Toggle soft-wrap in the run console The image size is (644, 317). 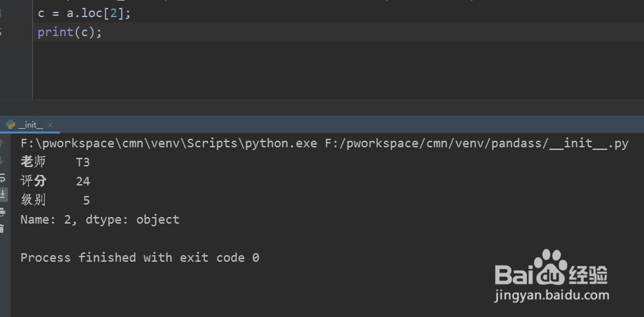[3, 178]
